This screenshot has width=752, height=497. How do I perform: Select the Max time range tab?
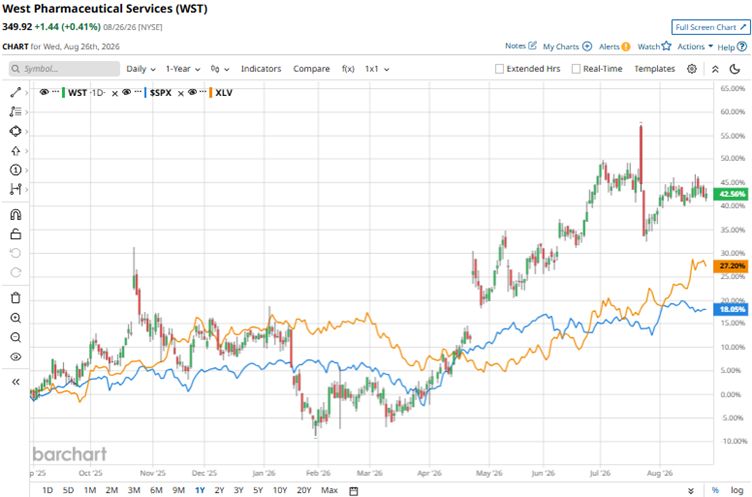coord(329,490)
